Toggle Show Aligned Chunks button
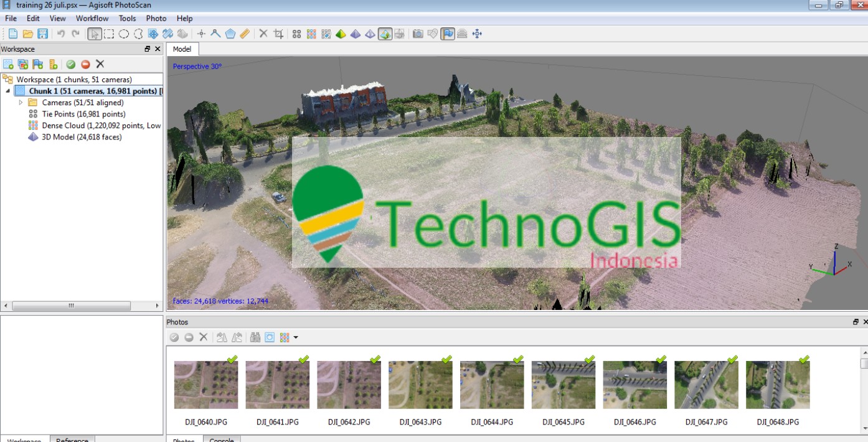The height and width of the screenshot is (442, 868). (x=463, y=34)
